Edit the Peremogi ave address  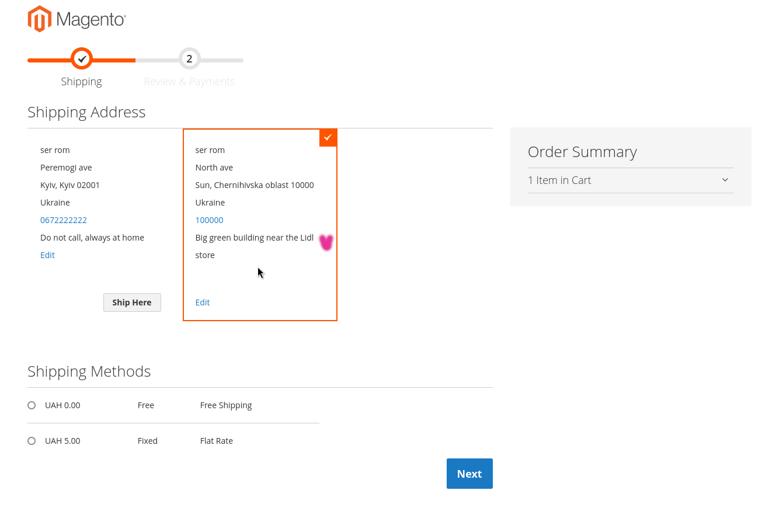(x=47, y=255)
